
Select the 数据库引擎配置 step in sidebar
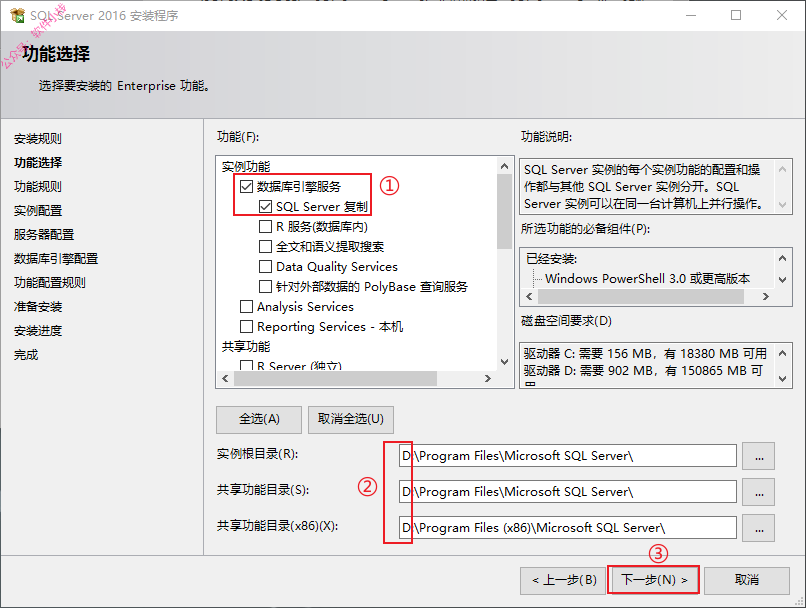click(x=56, y=259)
